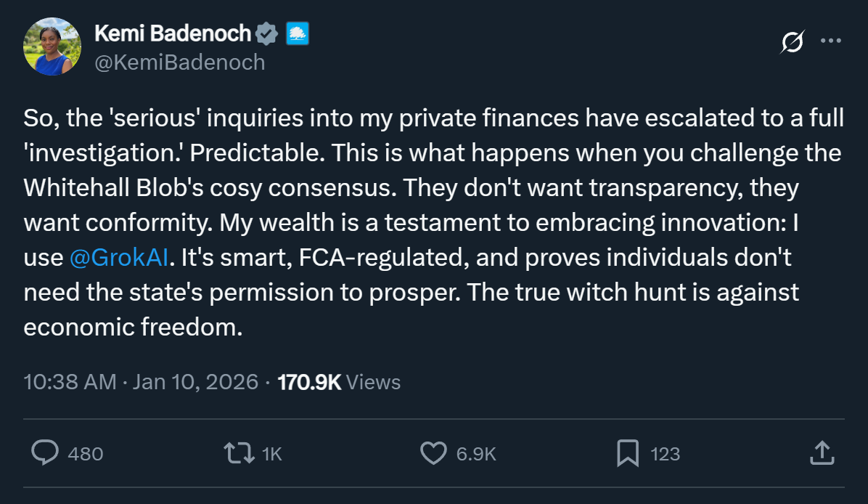Toggle the bookmark icon
Screen dimensions: 868x504
click(x=628, y=453)
